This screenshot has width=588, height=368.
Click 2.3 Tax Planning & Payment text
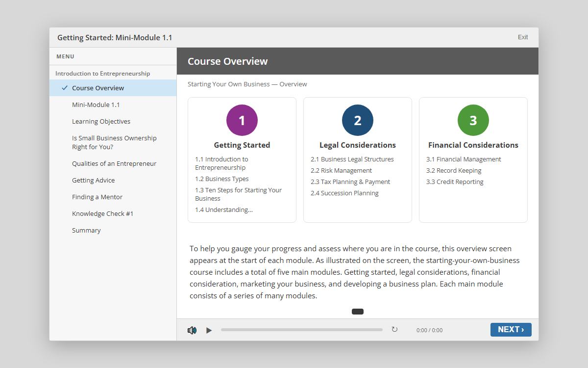pyautogui.click(x=350, y=182)
